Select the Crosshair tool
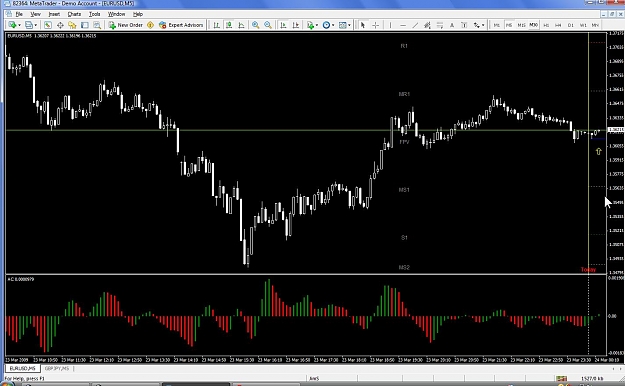Screen dimensions: 625x386 click(x=375, y=25)
